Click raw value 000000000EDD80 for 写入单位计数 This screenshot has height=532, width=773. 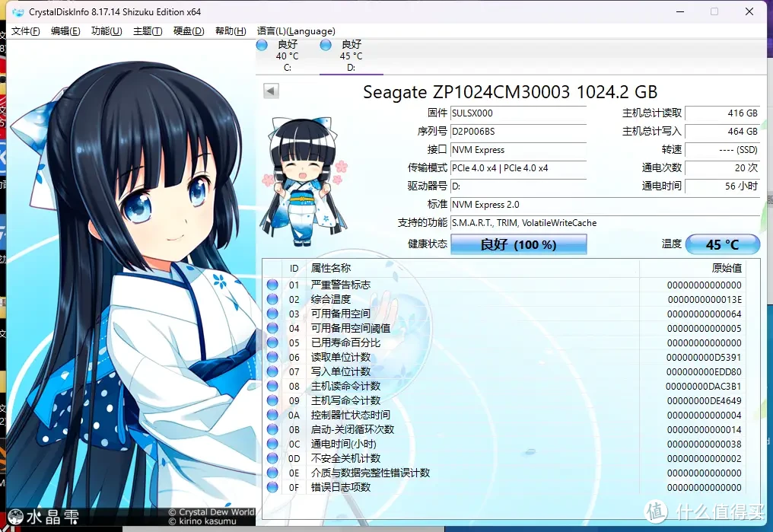(x=704, y=371)
